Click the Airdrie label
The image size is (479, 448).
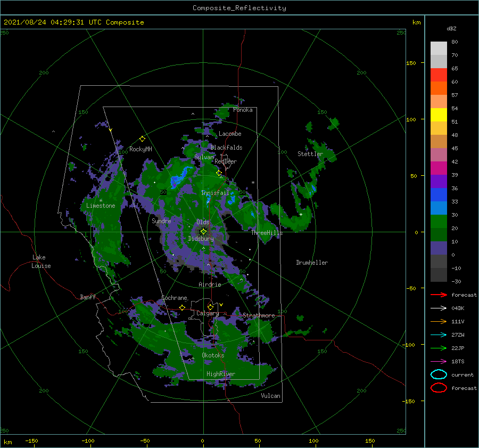tap(210, 284)
